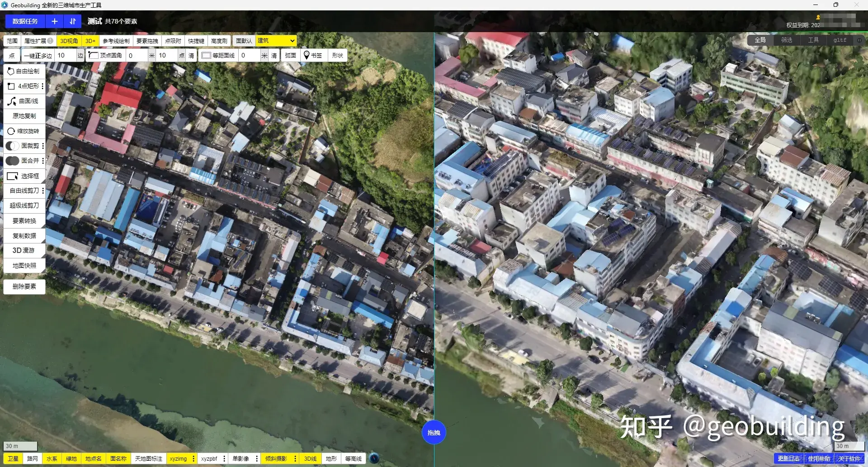Toggle the 卫星 satellite layer
The image size is (868, 467).
(13, 458)
